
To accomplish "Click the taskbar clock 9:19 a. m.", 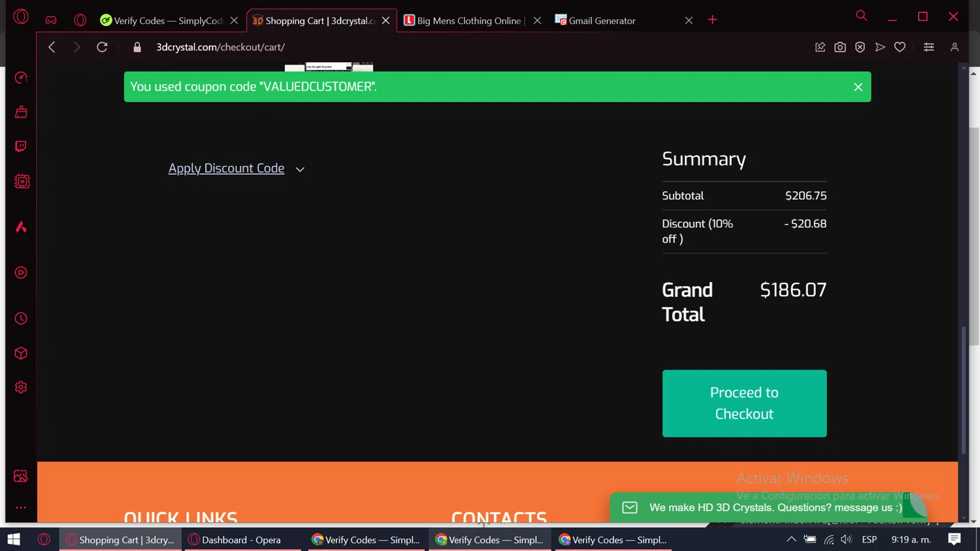I will [911, 539].
